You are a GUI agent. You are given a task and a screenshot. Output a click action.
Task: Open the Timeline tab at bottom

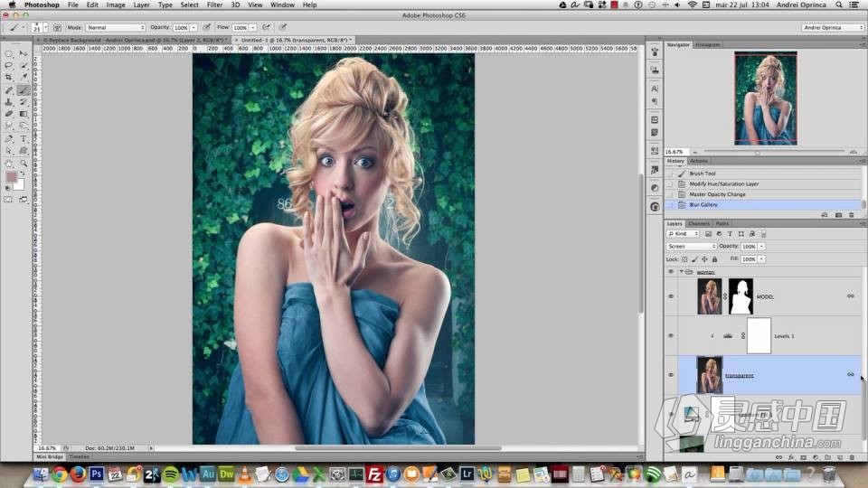[80, 457]
